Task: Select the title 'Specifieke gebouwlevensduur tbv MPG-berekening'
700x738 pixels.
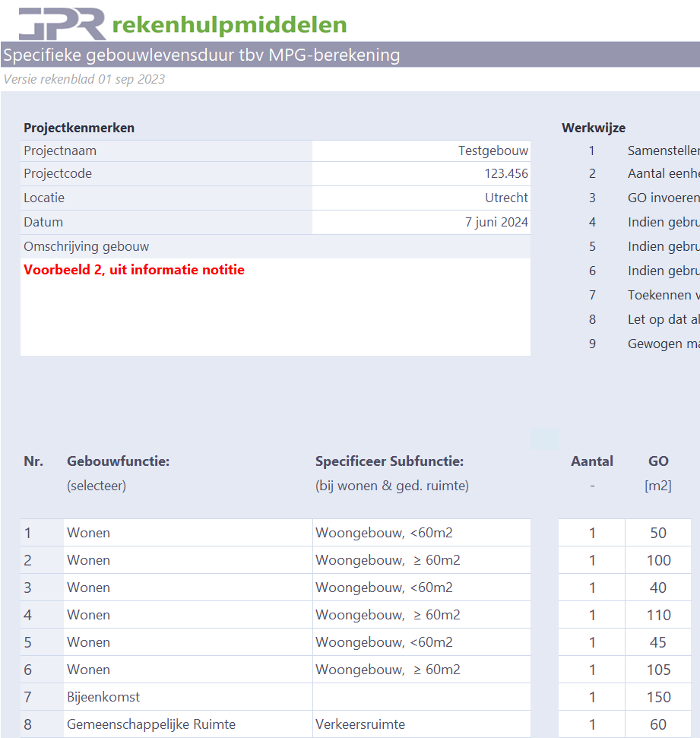Action: 201,55
